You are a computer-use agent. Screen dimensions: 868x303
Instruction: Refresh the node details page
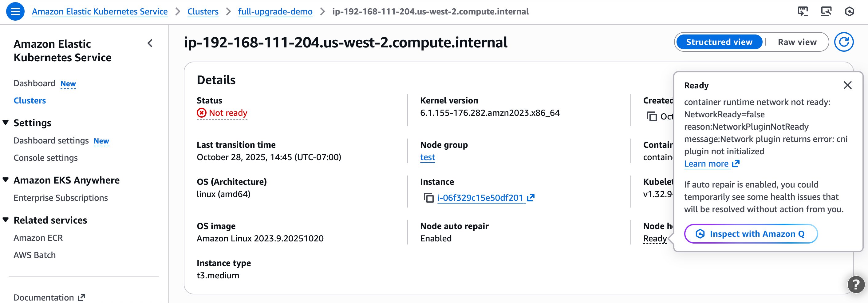click(844, 42)
